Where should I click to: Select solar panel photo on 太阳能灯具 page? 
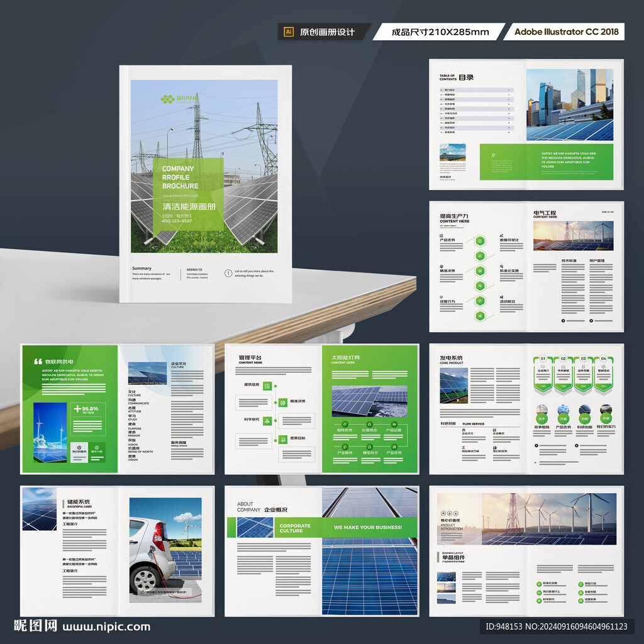[x=369, y=401]
